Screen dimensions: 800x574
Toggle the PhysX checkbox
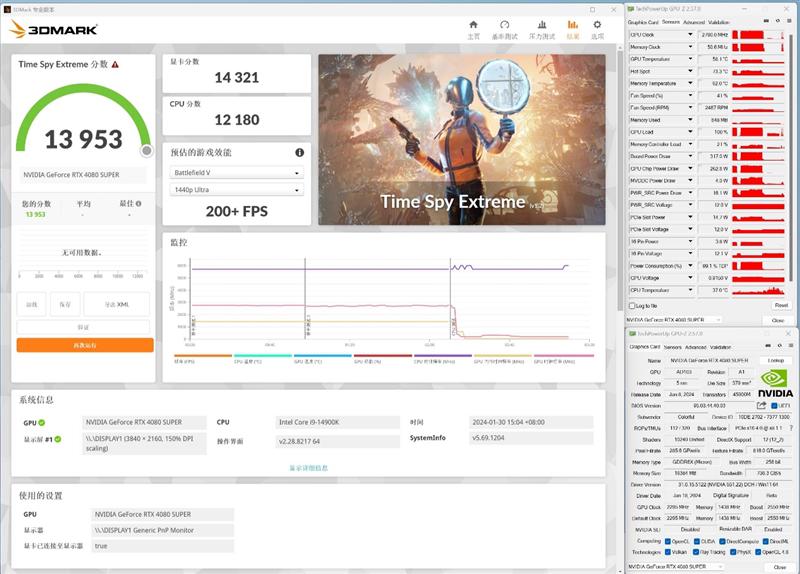point(733,552)
